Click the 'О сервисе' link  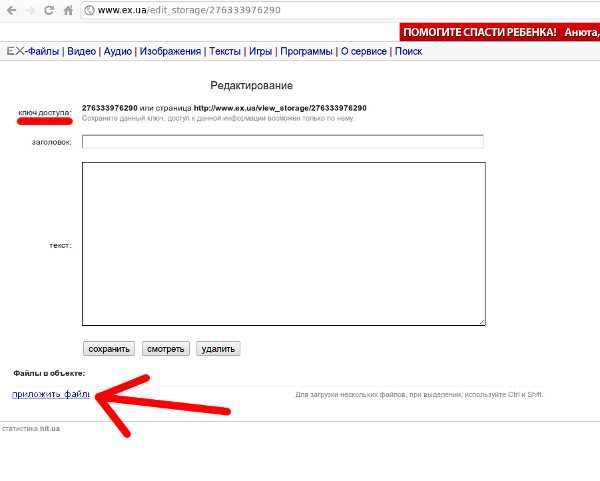point(364,51)
